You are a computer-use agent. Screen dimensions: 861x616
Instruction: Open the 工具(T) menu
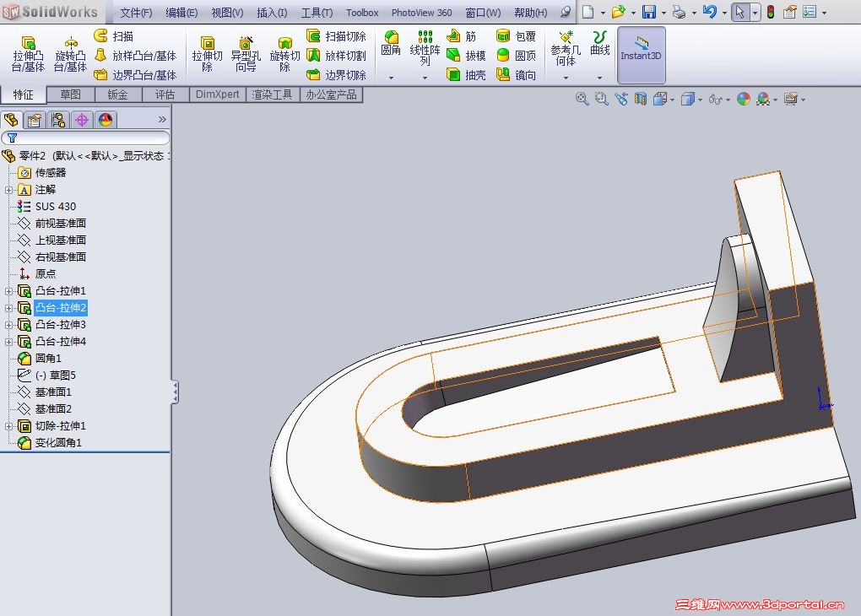point(317,13)
